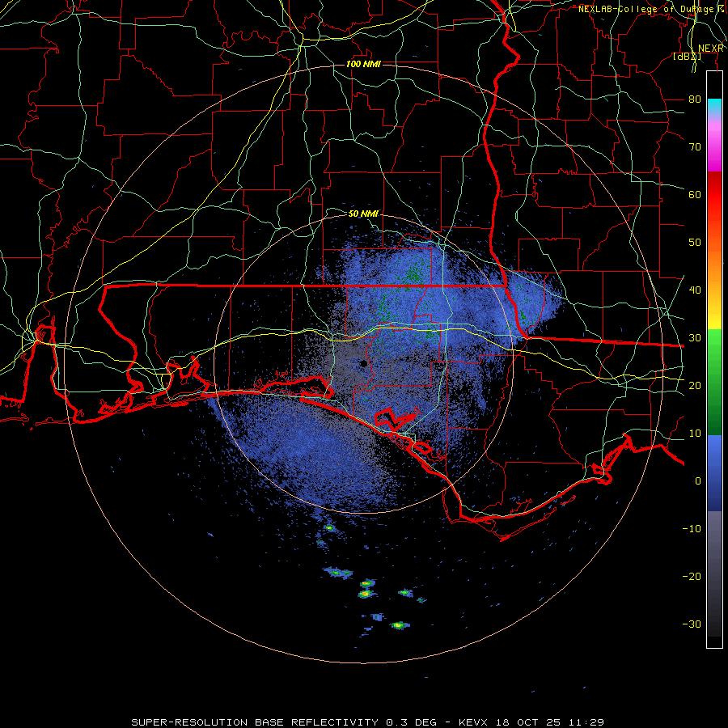Screen dimensions: 728x728
Task: Select the "[dBZ]" unit label above scale
Action: point(687,56)
